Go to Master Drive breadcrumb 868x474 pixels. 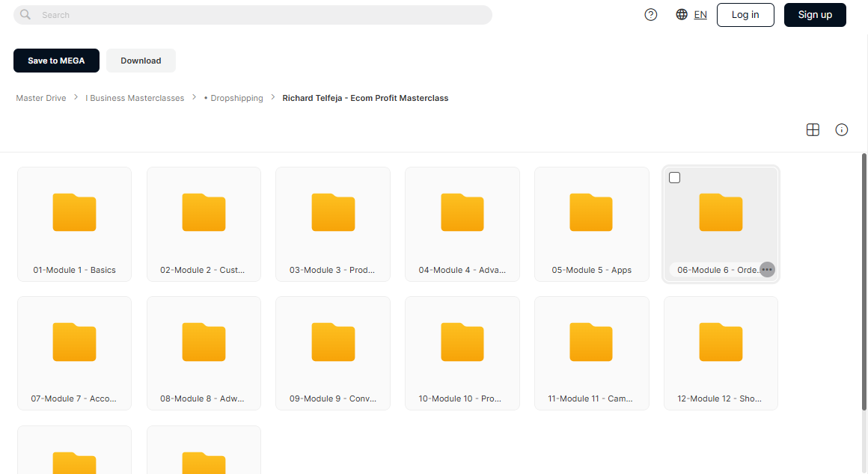(x=41, y=98)
